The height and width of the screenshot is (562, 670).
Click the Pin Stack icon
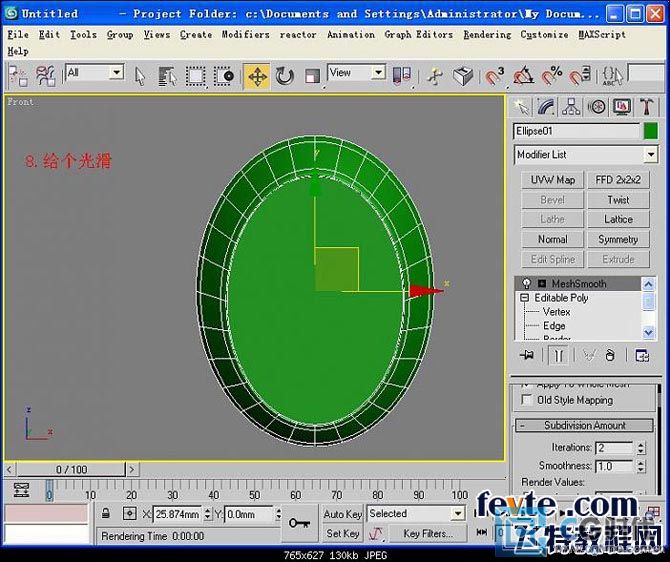(527, 355)
